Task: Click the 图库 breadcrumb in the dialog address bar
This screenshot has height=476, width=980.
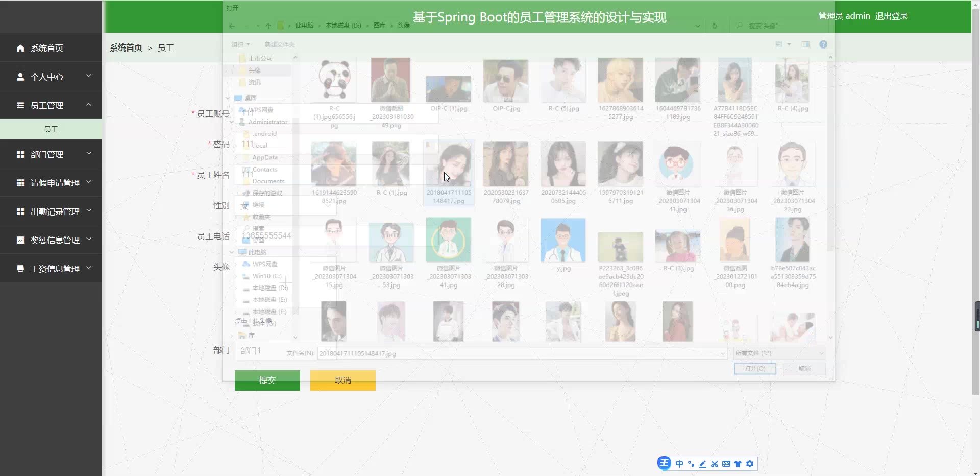Action: (x=380, y=26)
